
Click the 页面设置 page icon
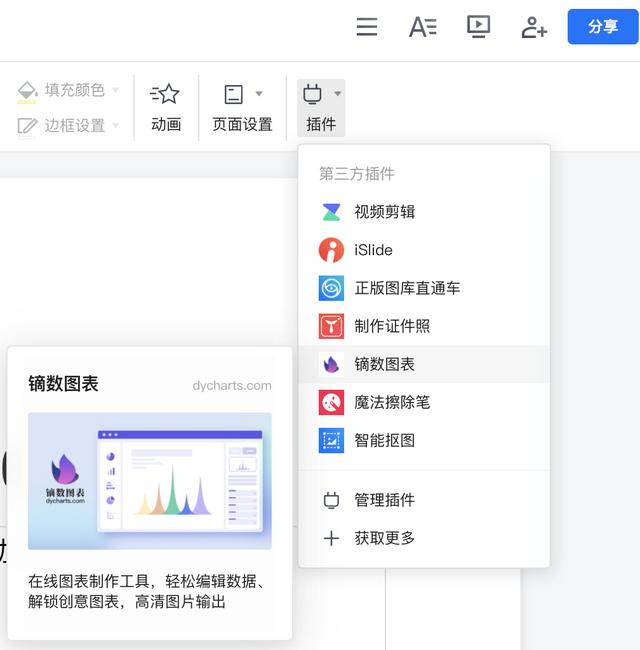coord(233,94)
